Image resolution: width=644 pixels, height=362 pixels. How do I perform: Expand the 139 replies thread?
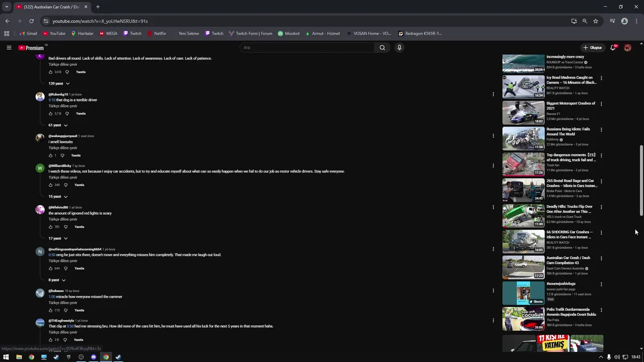[x=59, y=83]
